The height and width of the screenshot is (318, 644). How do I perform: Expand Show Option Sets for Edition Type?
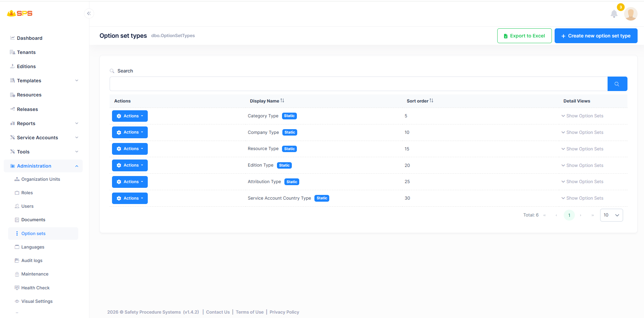tap(582, 165)
